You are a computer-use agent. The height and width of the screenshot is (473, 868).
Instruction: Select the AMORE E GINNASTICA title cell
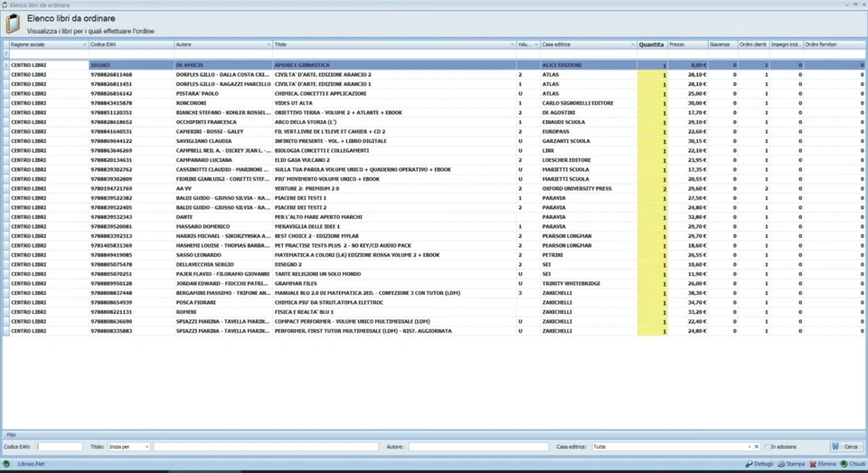pyautogui.click(x=393, y=65)
